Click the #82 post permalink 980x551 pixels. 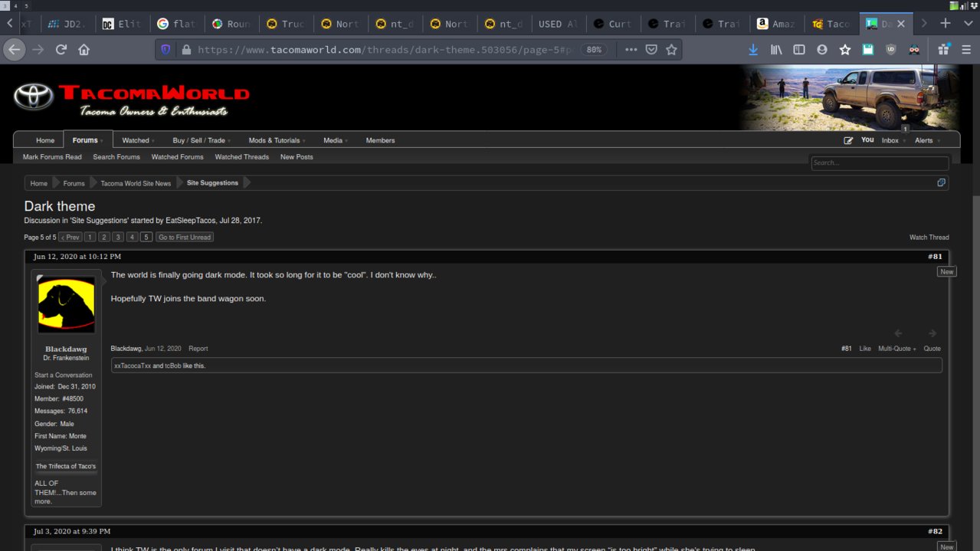pos(935,532)
